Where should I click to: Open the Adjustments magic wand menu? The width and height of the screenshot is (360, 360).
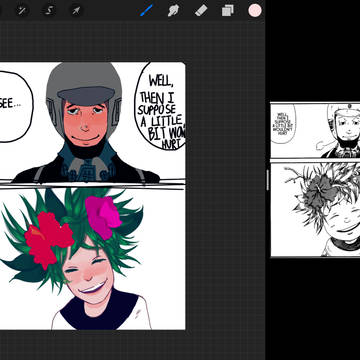click(23, 11)
